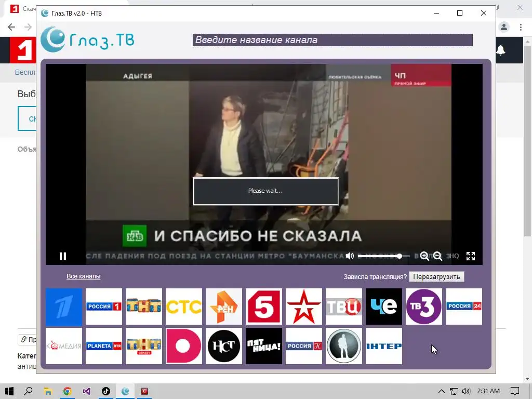
Task: Switch to the ТНТ Comedy channel
Action: (144, 346)
